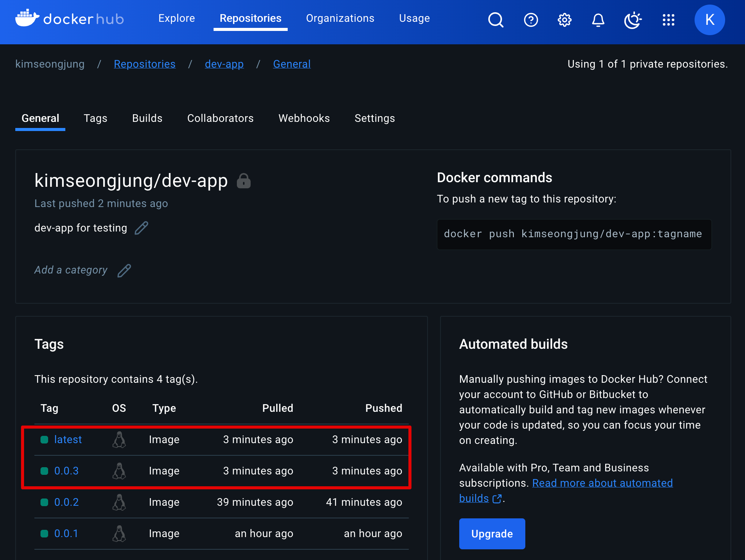This screenshot has height=560, width=745.
Task: Click the Linux icon in 0.0.3 row
Action: click(x=119, y=471)
